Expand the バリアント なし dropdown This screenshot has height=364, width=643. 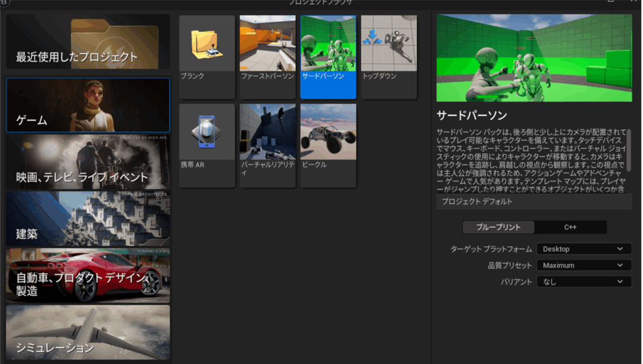[x=584, y=282]
